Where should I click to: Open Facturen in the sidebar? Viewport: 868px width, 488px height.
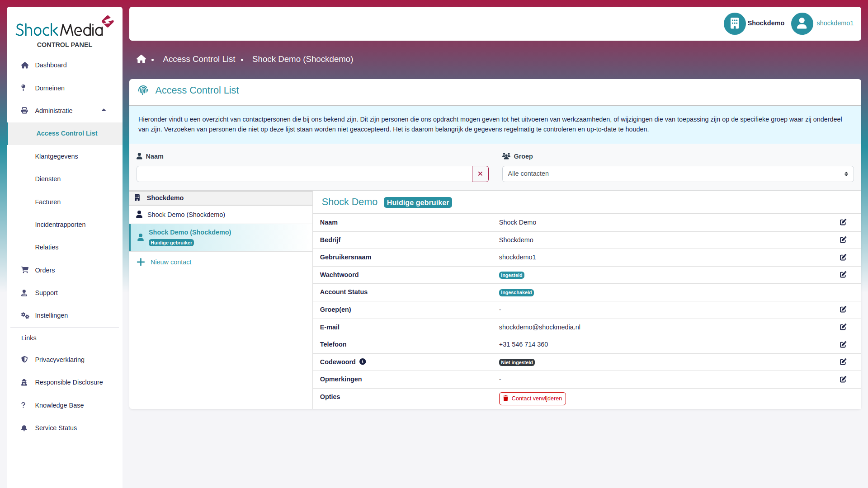[x=48, y=202]
